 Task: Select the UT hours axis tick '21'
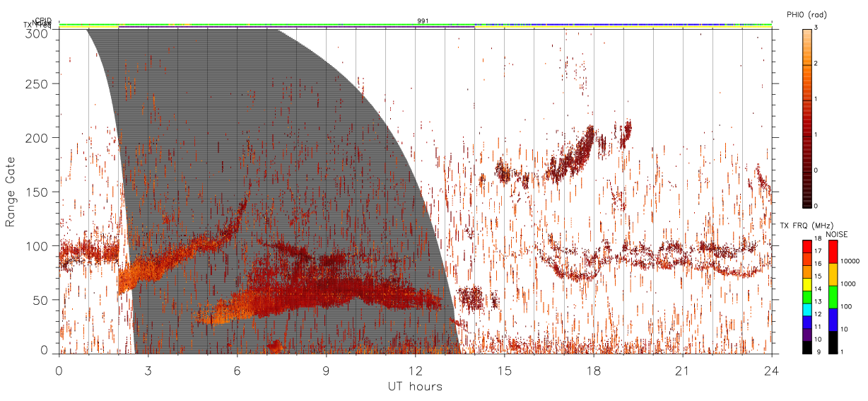pos(683,370)
